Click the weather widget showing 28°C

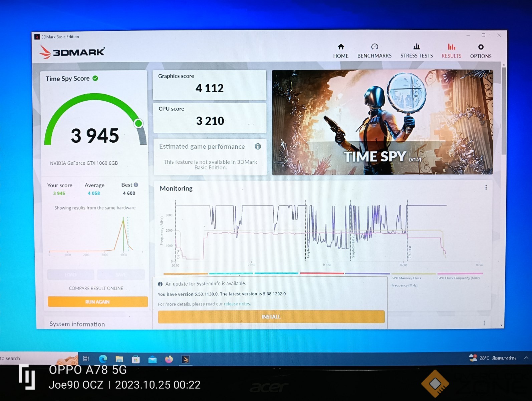(492, 358)
